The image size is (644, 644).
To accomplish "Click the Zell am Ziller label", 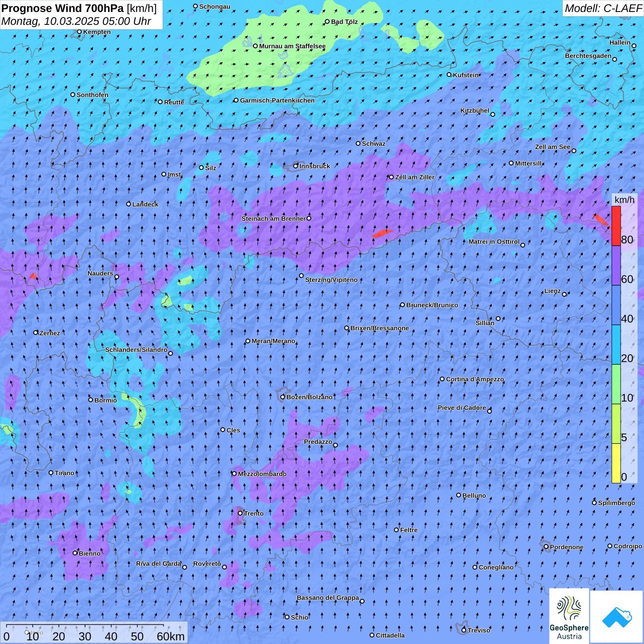I will (x=415, y=177).
